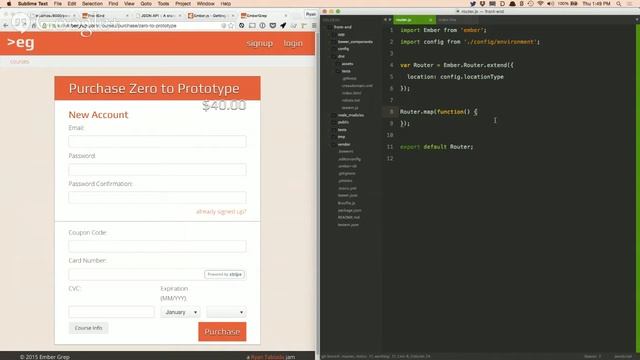The height and width of the screenshot is (360, 640).
Task: Open Time Machine menu bar icon
Action: [530, 4]
